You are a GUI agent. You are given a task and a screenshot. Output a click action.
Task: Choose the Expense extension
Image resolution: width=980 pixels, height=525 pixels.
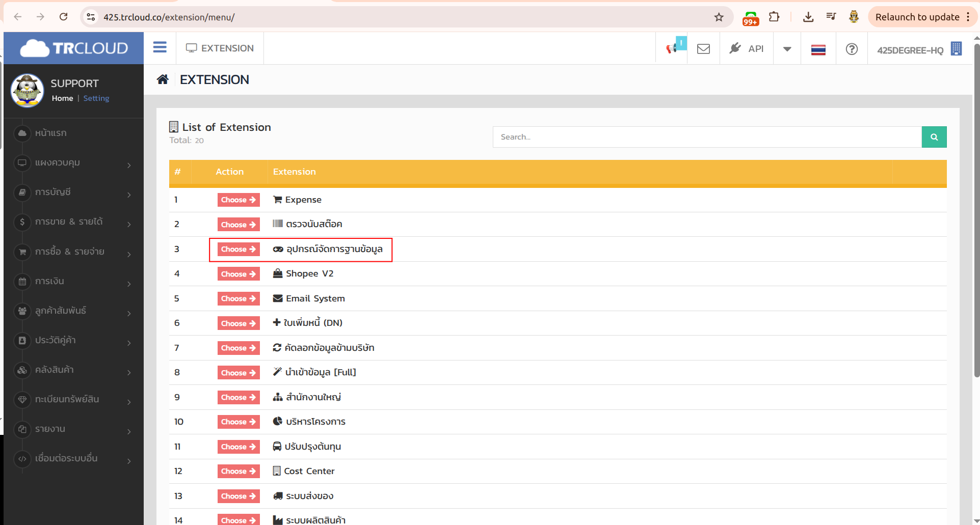coord(238,200)
